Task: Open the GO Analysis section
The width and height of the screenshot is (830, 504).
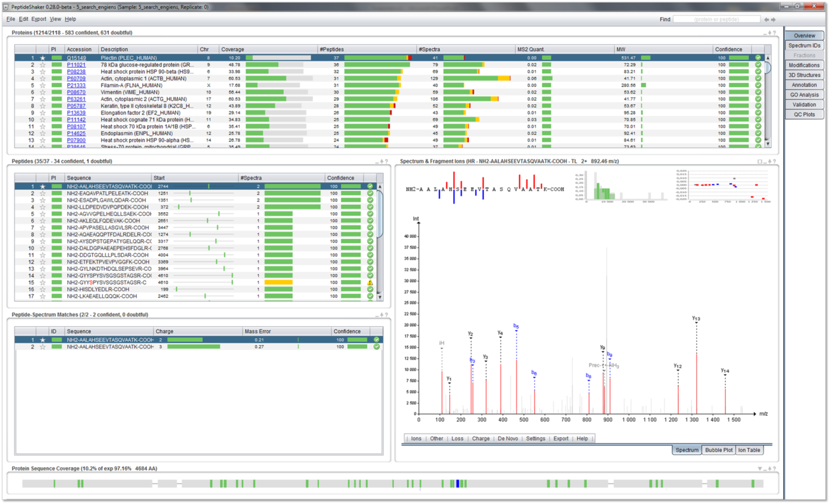Action: (x=804, y=95)
